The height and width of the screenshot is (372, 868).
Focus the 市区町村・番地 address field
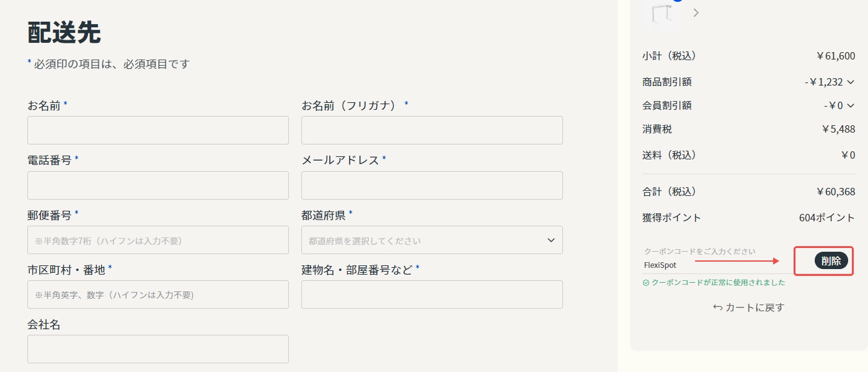coord(157,294)
